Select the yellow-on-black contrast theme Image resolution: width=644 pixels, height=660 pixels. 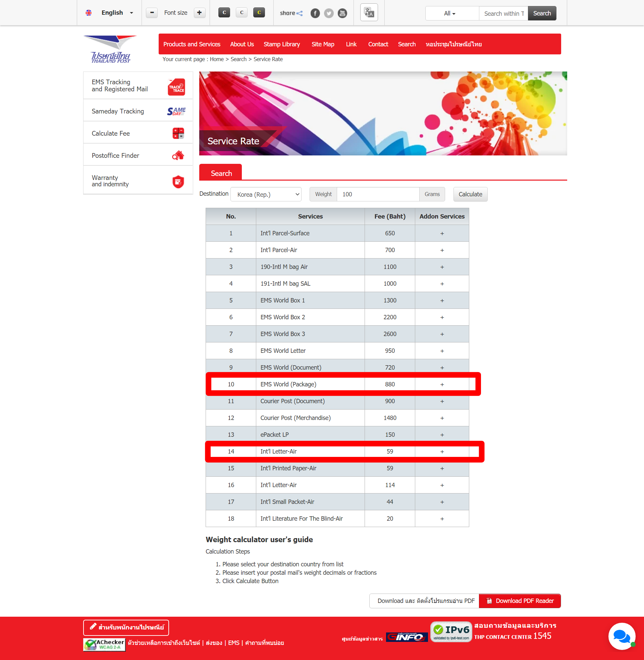[259, 13]
